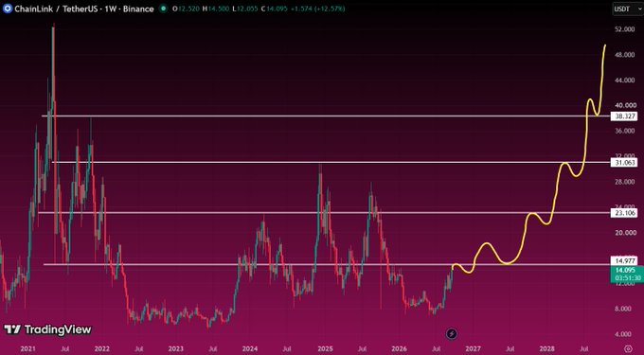Click the 2022 time axis label
The width and height of the screenshot is (644, 355).
coord(102,349)
